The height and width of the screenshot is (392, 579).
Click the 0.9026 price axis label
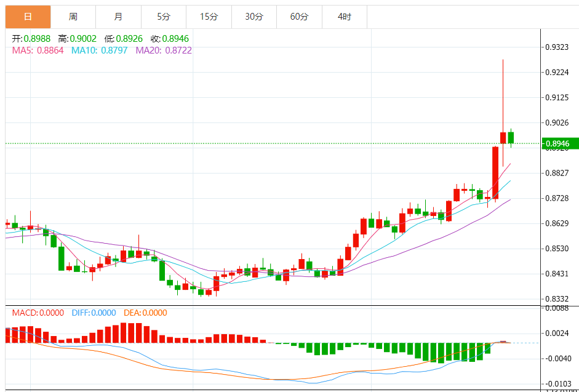(557, 122)
